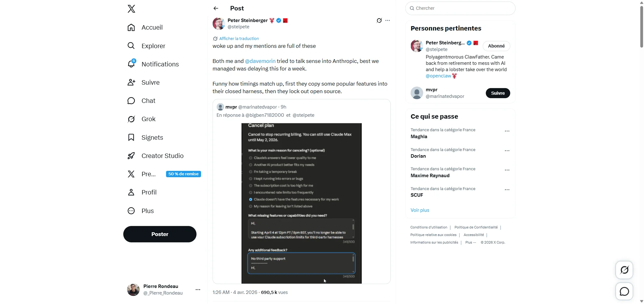Go to Accueil in the sidebar

coord(131,27)
